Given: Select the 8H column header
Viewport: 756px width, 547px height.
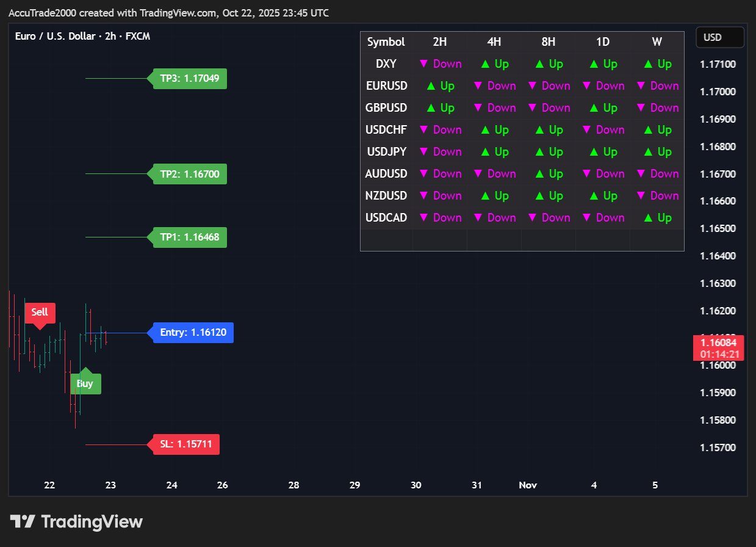Looking at the screenshot, I should tap(548, 42).
